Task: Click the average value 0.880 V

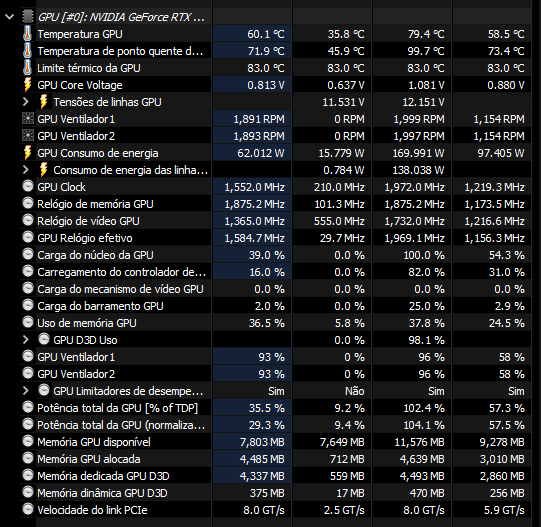Action: (506, 85)
